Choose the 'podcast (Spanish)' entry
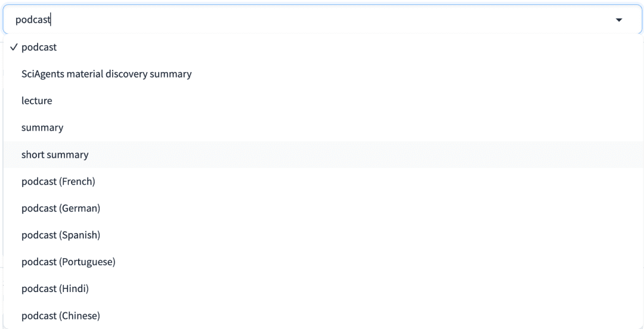Image resolution: width=644 pixels, height=329 pixels. coord(324,235)
